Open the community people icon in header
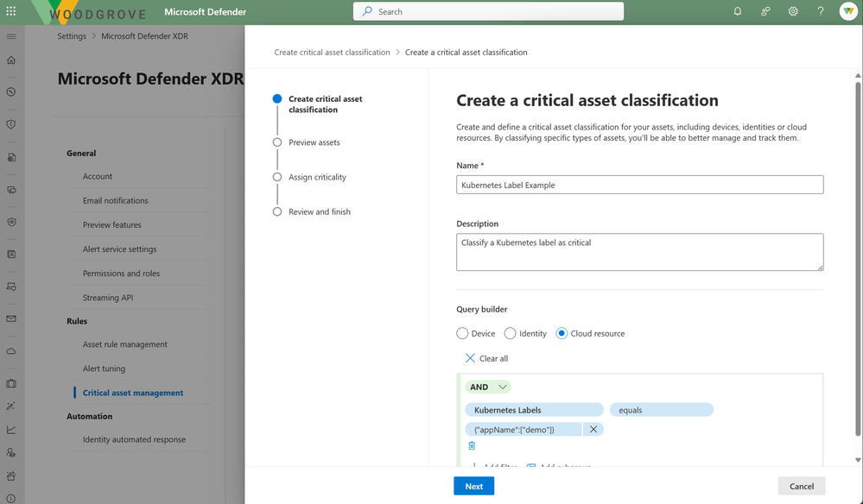 (765, 11)
